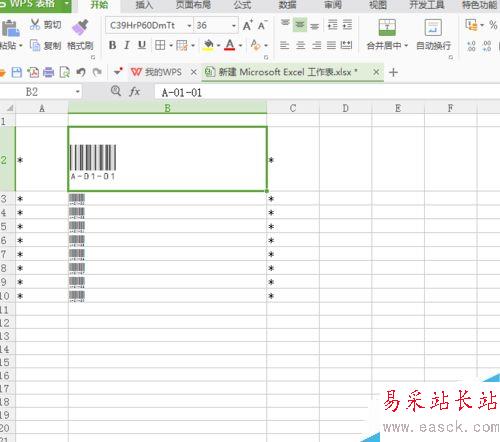Expand the fill color dropdown arrow
Image resolution: width=500 pixels, height=442 pixels.
(219, 45)
